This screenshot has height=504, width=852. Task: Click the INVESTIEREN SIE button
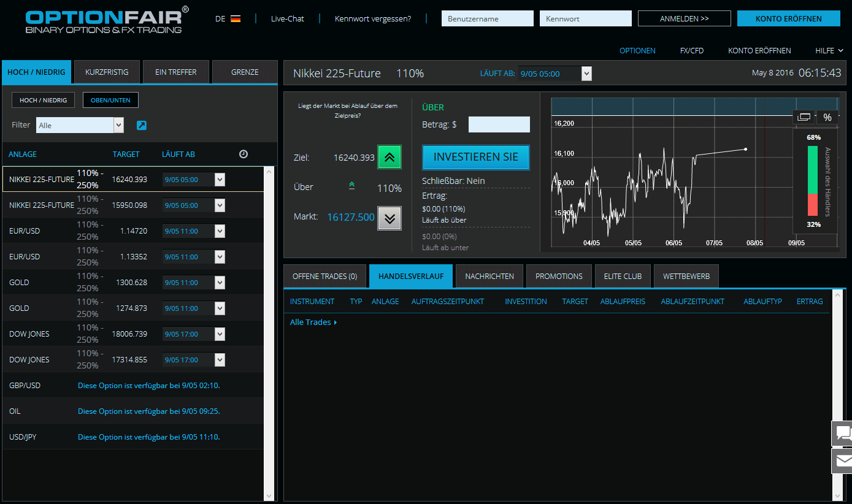click(x=476, y=157)
